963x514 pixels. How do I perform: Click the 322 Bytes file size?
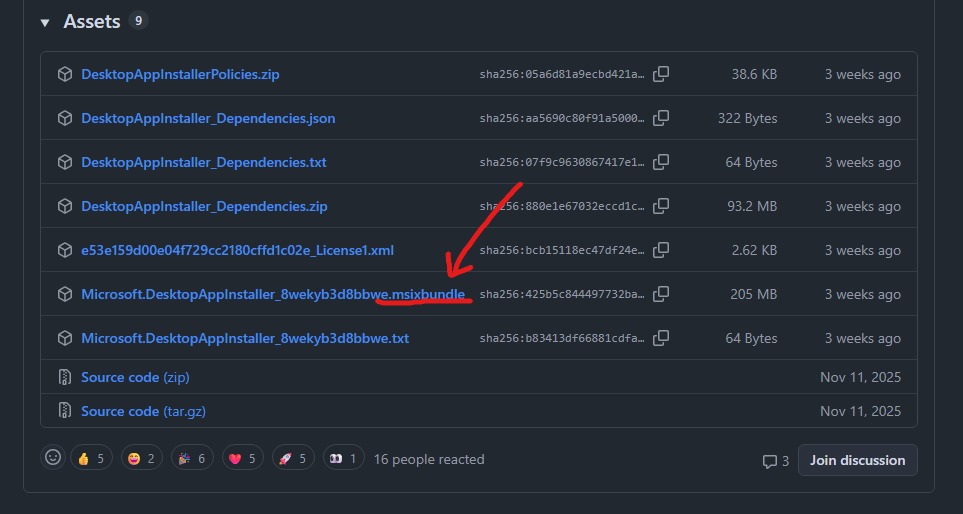coord(747,119)
